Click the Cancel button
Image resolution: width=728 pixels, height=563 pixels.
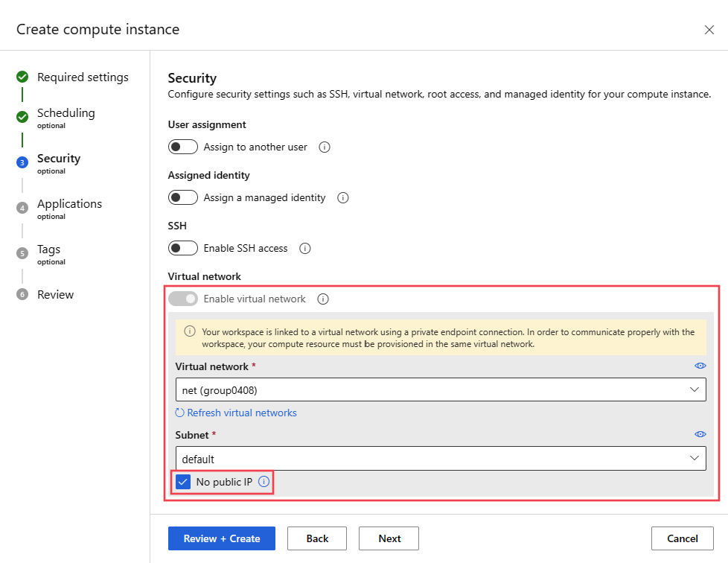(x=682, y=538)
